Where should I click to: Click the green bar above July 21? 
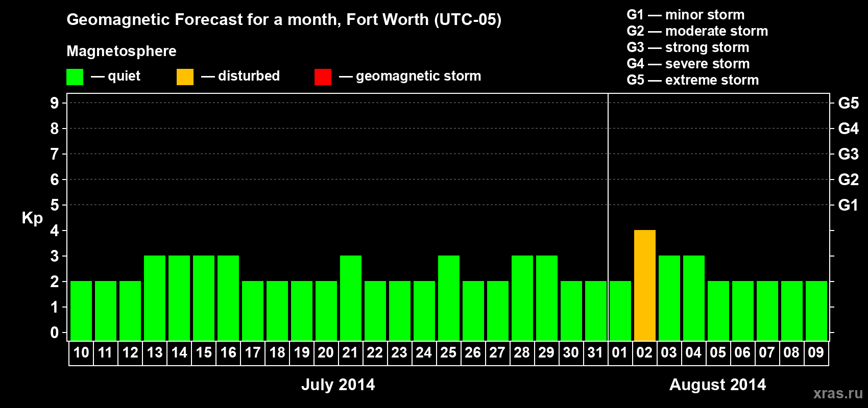[x=351, y=298]
